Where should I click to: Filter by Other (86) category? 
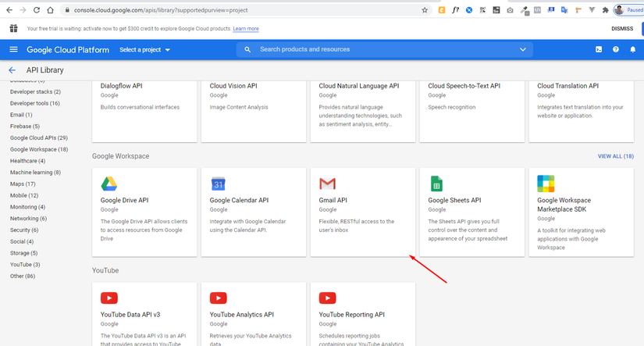pos(23,276)
